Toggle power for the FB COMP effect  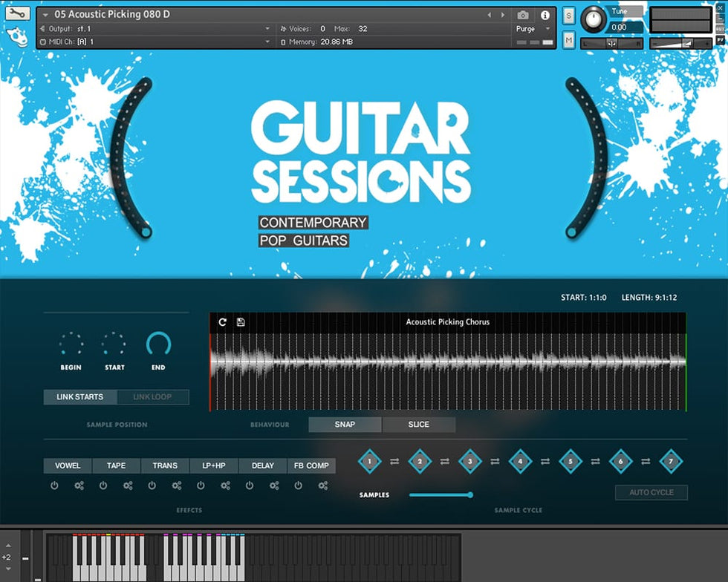pyautogui.click(x=298, y=485)
